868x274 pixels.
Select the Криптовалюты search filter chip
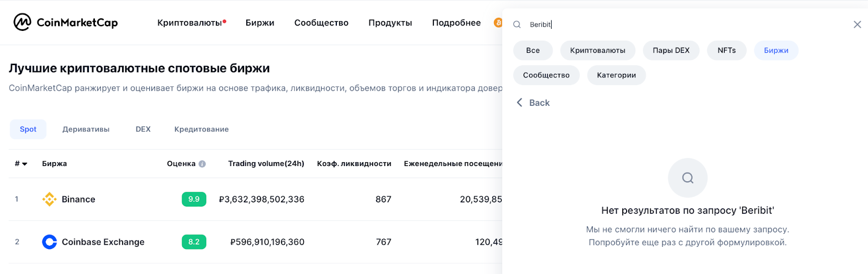(597, 50)
